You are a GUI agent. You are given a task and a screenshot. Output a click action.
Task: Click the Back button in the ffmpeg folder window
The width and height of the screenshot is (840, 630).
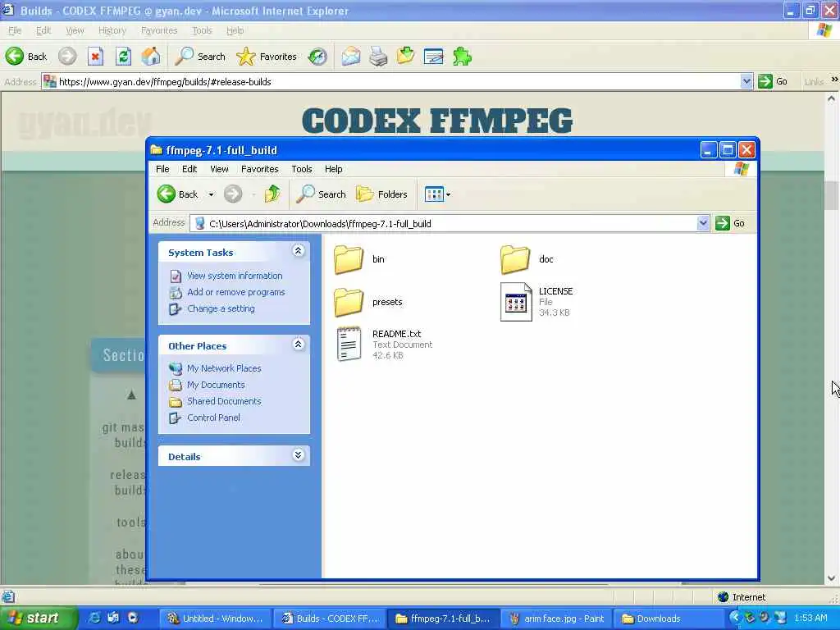[178, 194]
